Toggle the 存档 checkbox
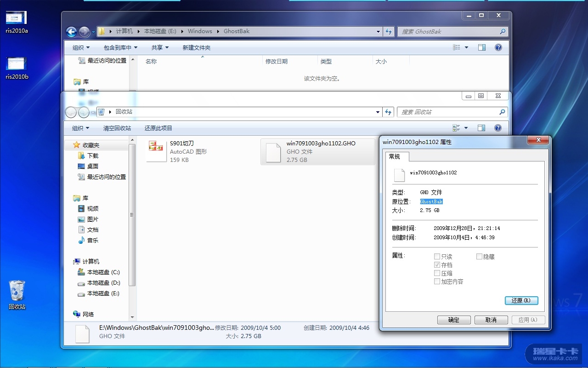588x368 pixels. click(437, 265)
